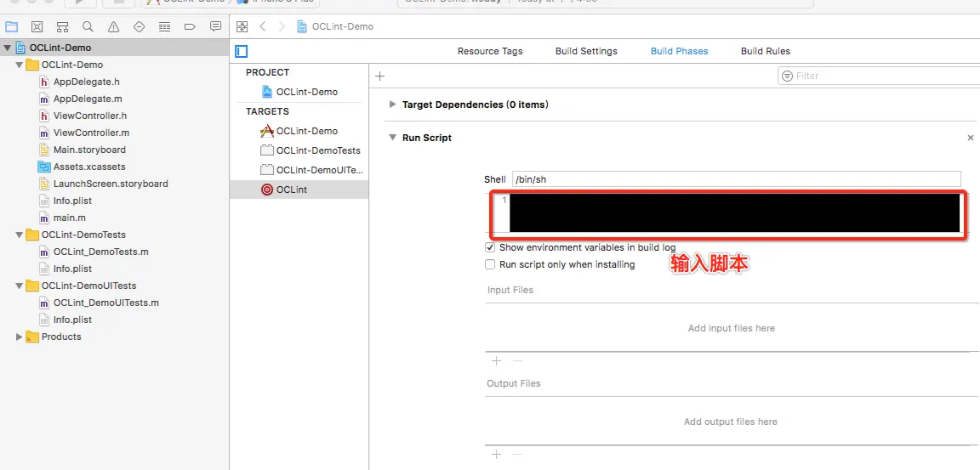Expand Target Dependencies section
Image resolution: width=980 pixels, height=470 pixels.
pos(392,105)
